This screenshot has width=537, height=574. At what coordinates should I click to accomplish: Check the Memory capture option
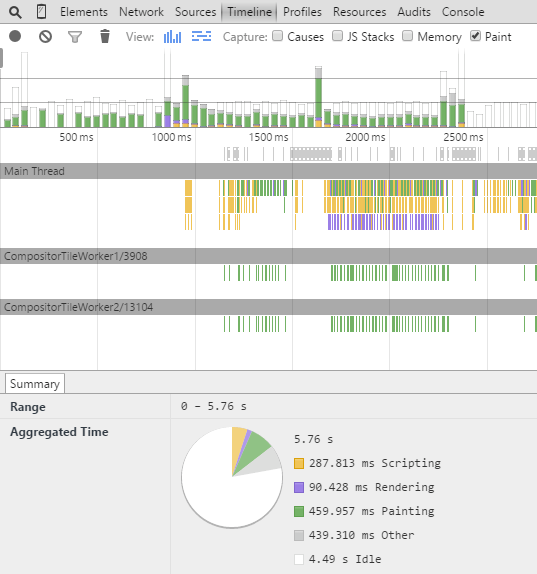point(407,36)
